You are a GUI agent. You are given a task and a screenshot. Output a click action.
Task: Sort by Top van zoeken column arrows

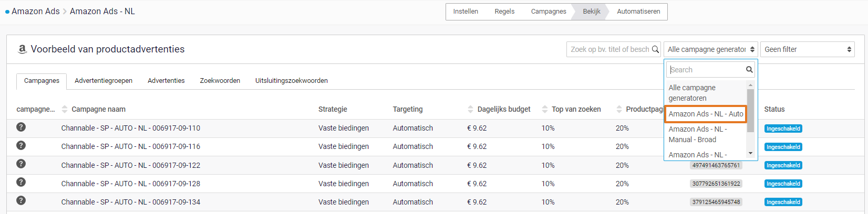[545, 109]
